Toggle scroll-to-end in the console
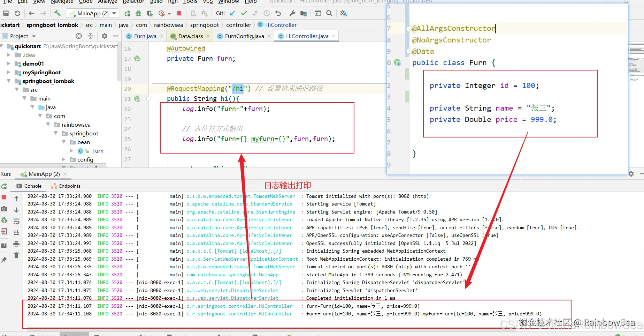This screenshot has width=644, height=336. [x=16, y=232]
